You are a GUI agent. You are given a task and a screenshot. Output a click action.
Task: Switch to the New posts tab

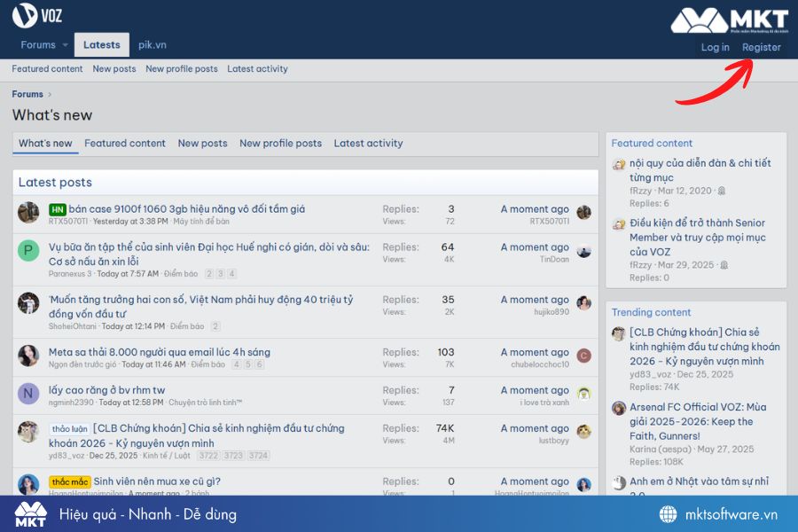point(202,143)
